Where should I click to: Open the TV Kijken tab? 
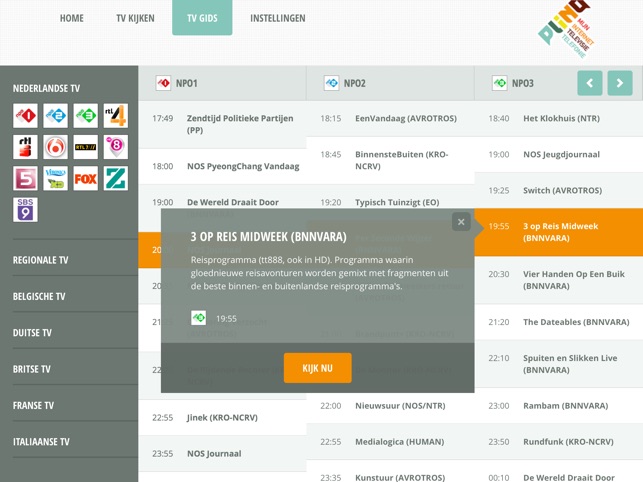(135, 18)
